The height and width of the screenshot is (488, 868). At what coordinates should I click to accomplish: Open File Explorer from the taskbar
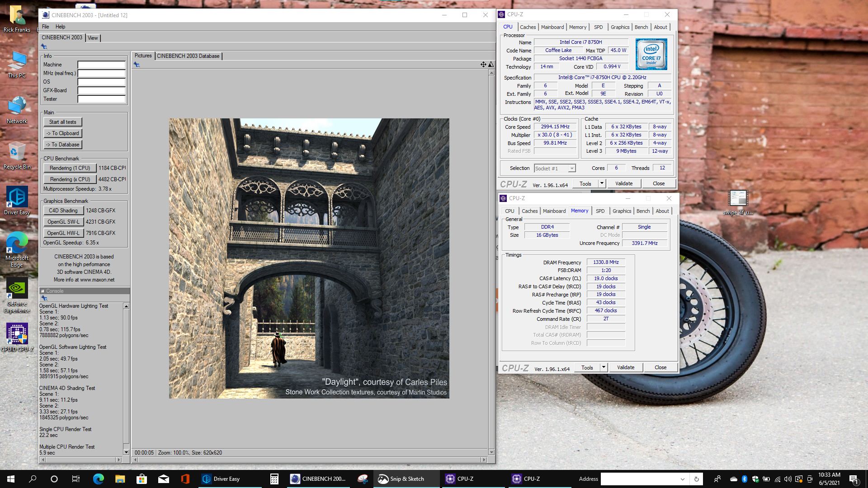[120, 479]
